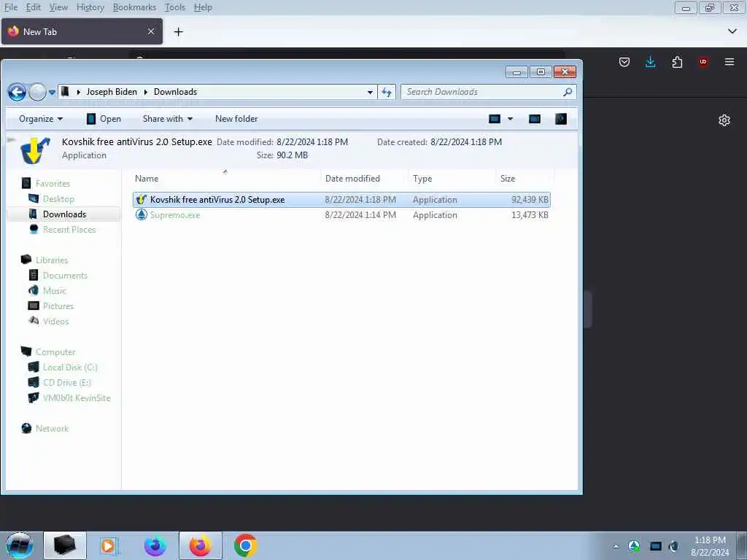The image size is (747, 560).
Task: Click the Windows Start button
Action: click(x=20, y=545)
